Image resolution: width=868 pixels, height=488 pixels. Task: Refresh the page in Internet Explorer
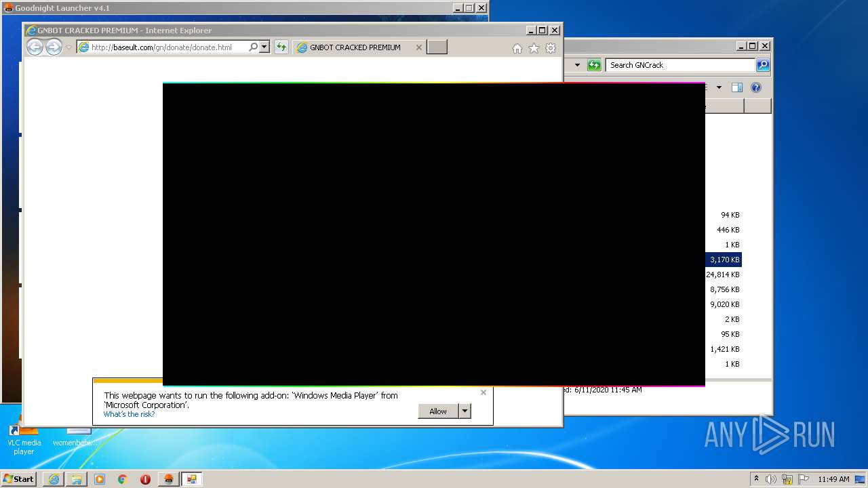[281, 47]
